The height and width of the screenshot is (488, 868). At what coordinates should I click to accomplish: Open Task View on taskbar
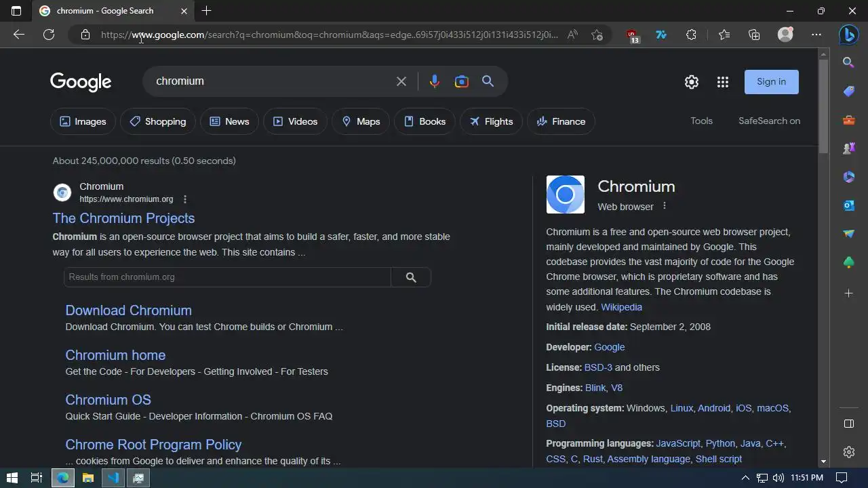(x=37, y=478)
